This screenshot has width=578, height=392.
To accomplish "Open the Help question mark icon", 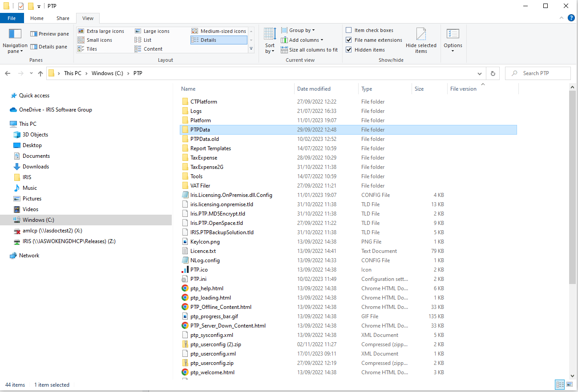I will pyautogui.click(x=571, y=18).
